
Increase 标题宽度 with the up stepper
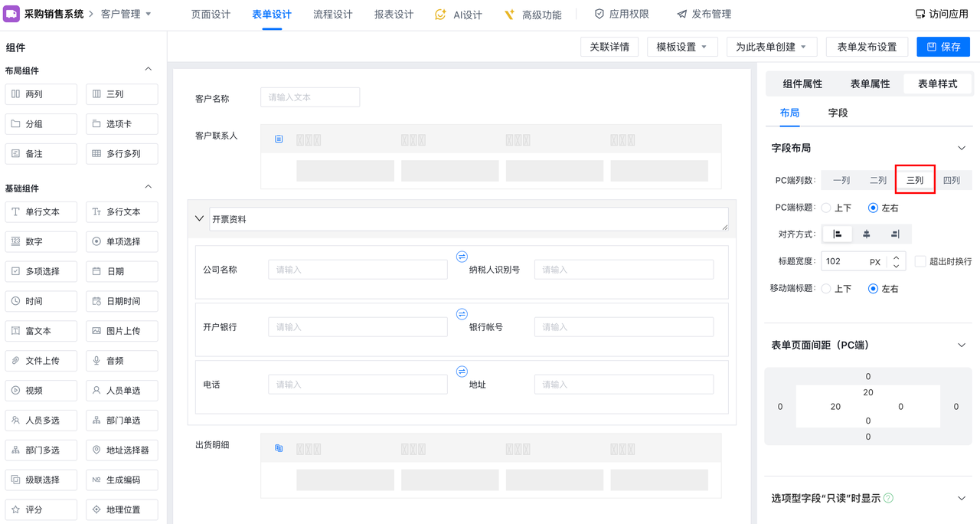point(896,257)
